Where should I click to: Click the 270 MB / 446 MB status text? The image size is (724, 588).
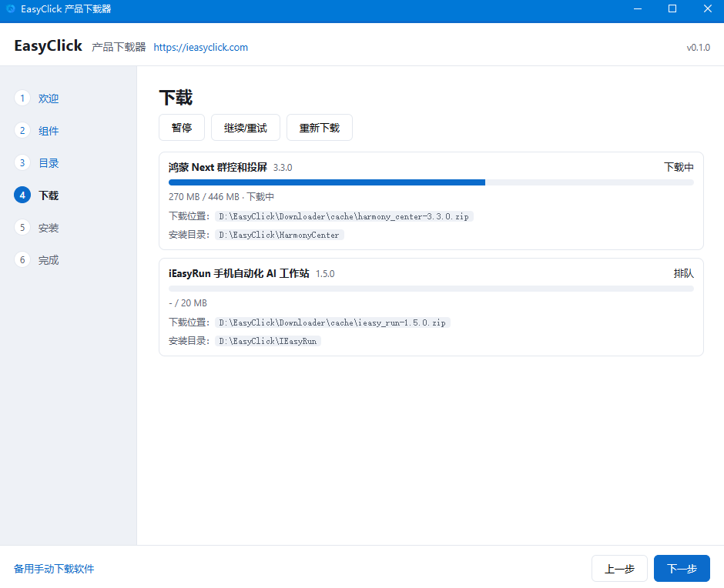222,196
